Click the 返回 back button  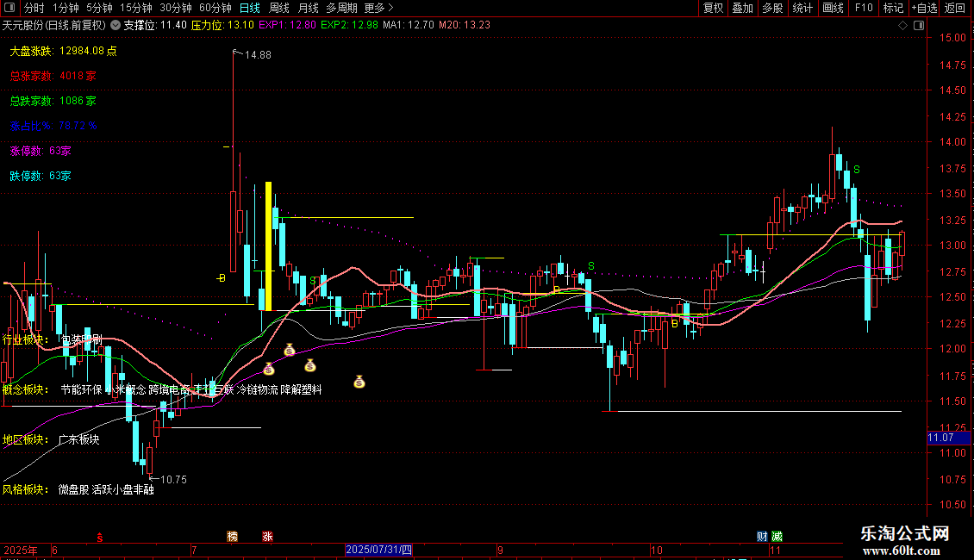pyautogui.click(x=955, y=8)
